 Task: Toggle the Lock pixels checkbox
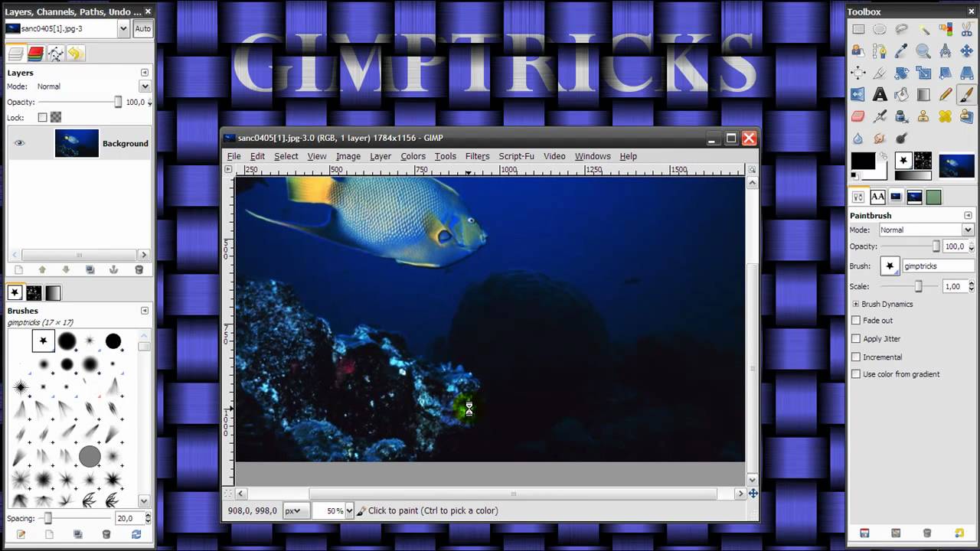click(x=43, y=117)
